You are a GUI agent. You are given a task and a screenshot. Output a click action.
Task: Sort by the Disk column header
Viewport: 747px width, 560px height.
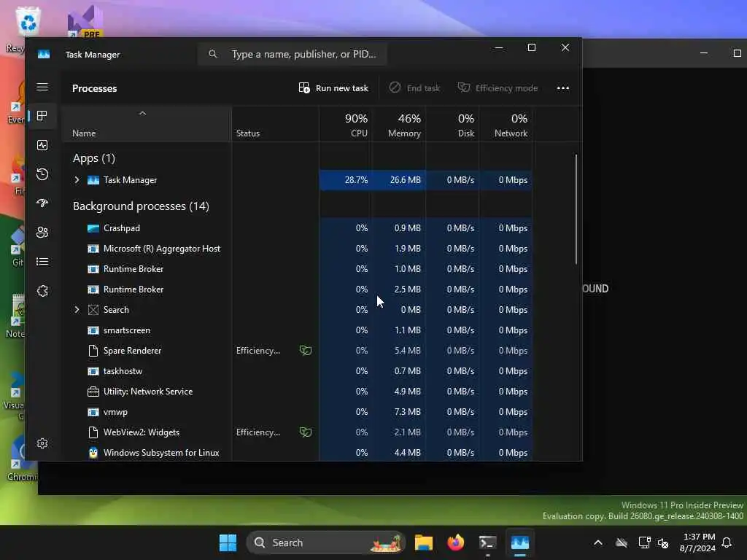point(452,125)
